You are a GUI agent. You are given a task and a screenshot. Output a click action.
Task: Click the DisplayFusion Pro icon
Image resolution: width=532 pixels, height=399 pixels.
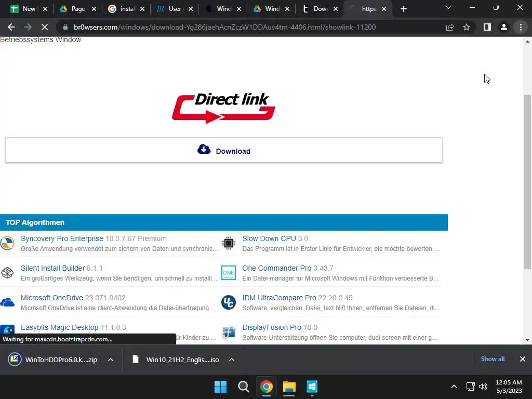pyautogui.click(x=229, y=332)
